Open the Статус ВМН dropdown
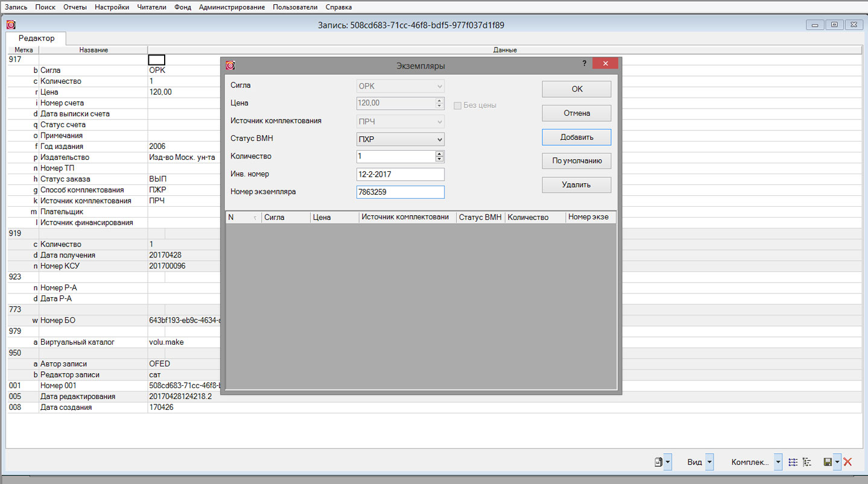The width and height of the screenshot is (868, 484). point(439,140)
